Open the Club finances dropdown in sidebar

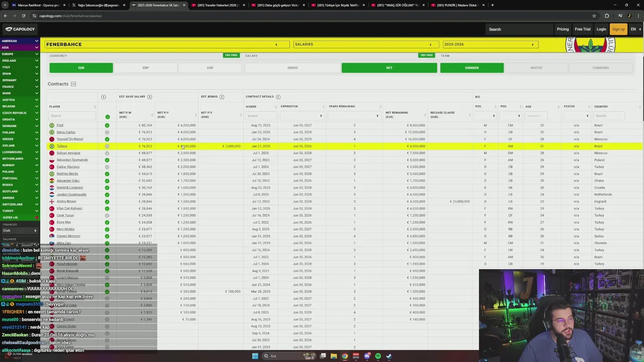(x=20, y=231)
